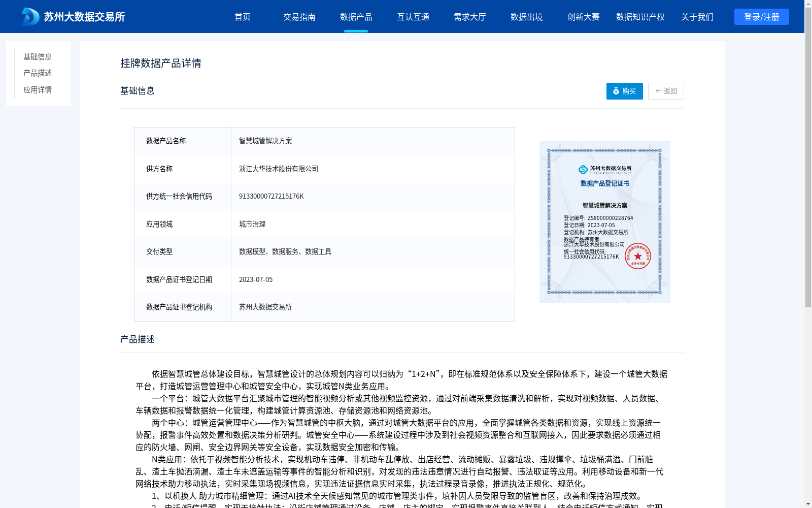812x508 pixels.
Task: Open the data product certificate thumbnail
Action: click(605, 221)
